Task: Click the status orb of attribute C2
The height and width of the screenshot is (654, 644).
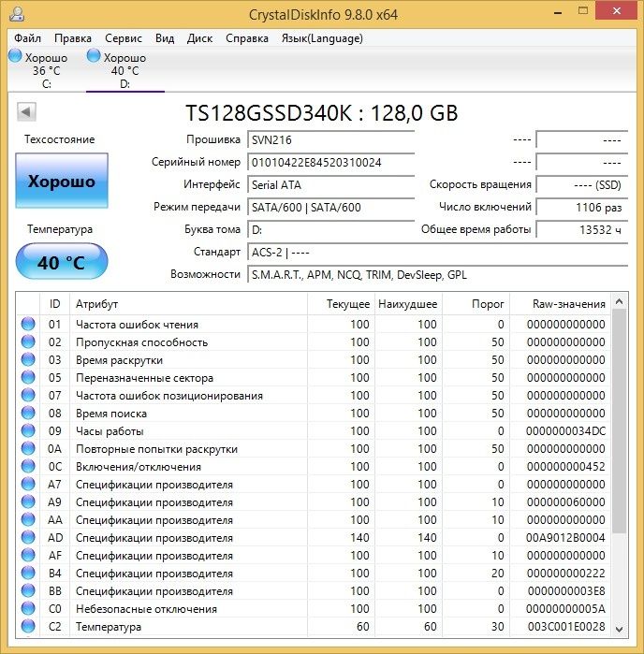Action: coord(28,627)
